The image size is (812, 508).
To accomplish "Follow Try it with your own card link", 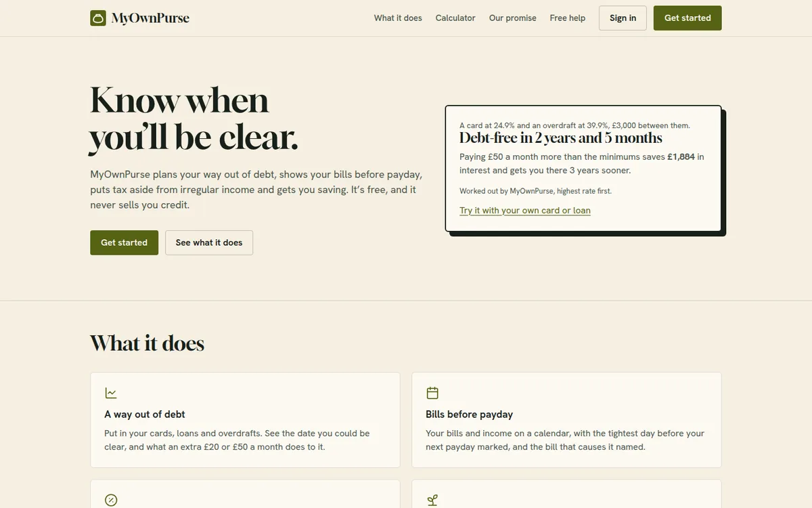I will coord(525,210).
